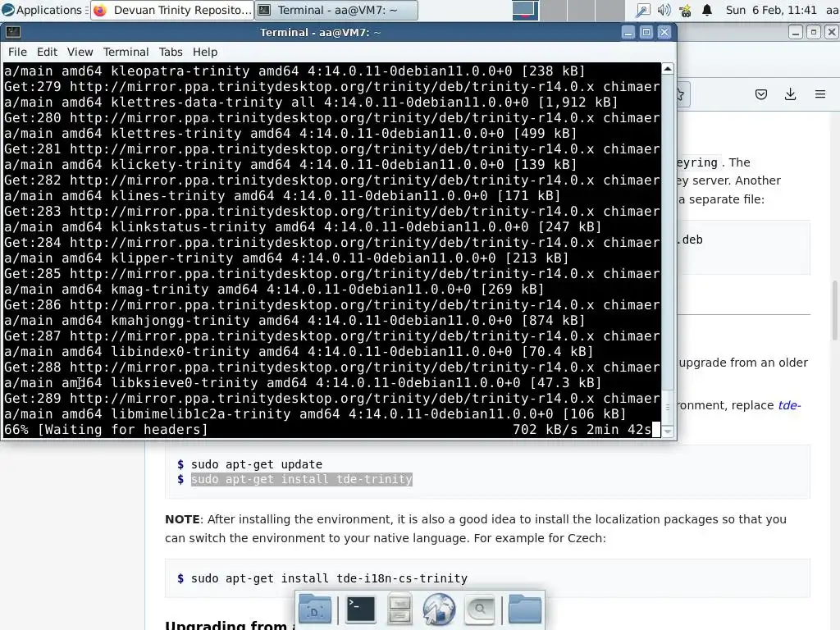Close the Terminal window
This screenshot has width=840, height=630.
coord(664,32)
